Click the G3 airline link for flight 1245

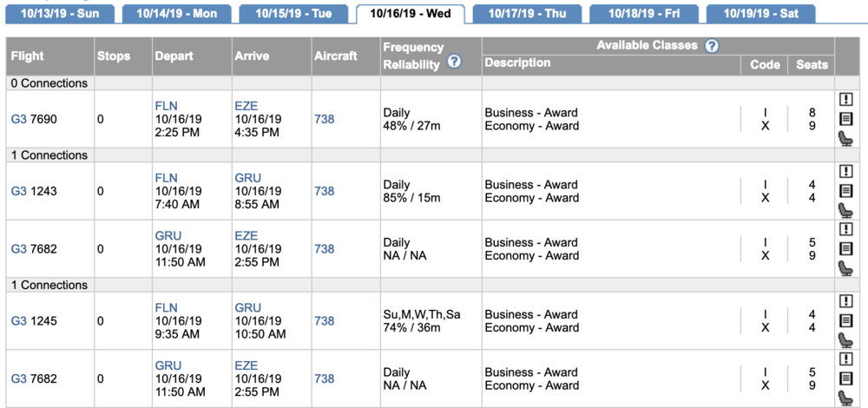[x=19, y=321]
